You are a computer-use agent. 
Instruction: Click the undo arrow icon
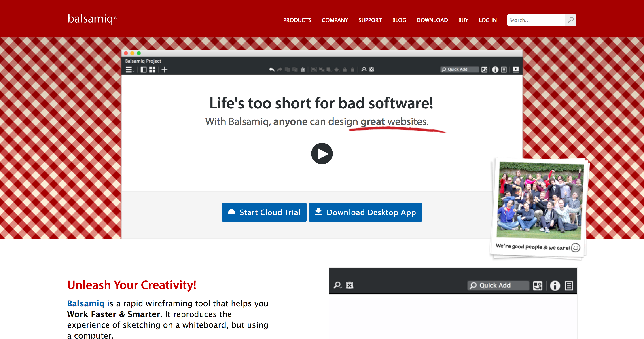271,70
